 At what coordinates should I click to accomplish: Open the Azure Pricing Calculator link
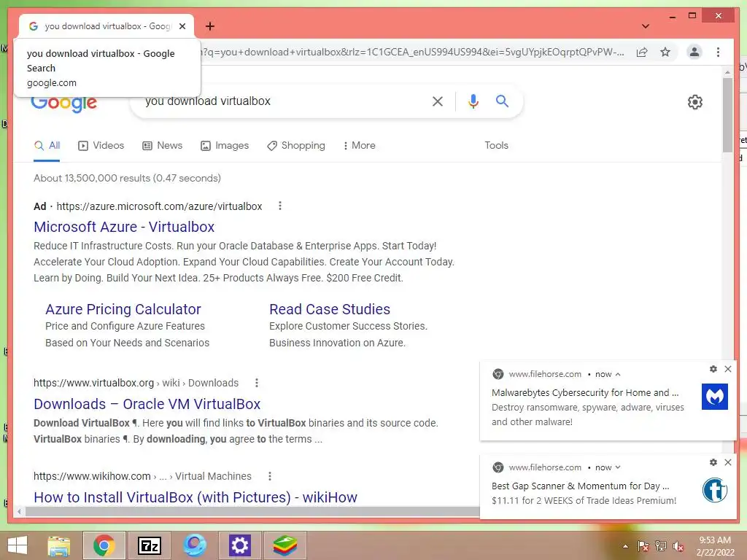(x=123, y=309)
